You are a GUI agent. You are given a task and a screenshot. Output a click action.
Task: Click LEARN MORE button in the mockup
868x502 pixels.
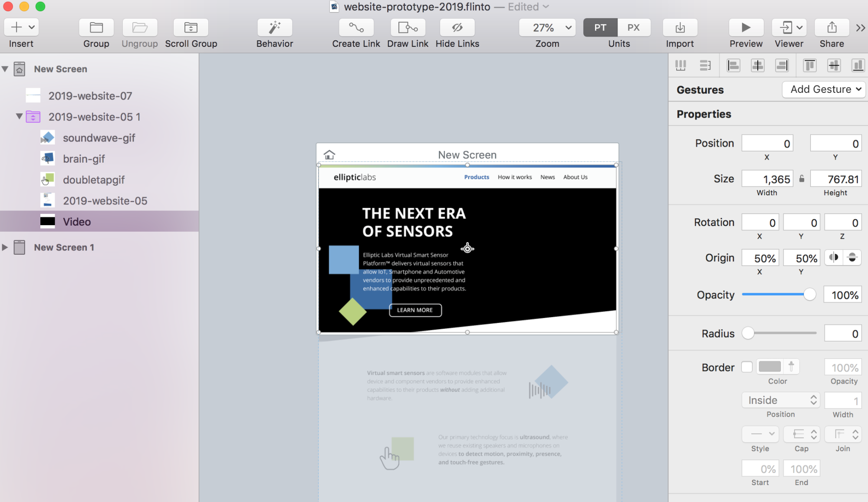415,310
